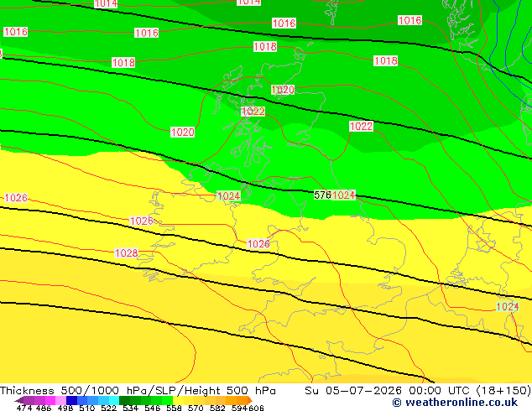Click the legend value 486
Screen dimensions: 532x411
[44, 408]
